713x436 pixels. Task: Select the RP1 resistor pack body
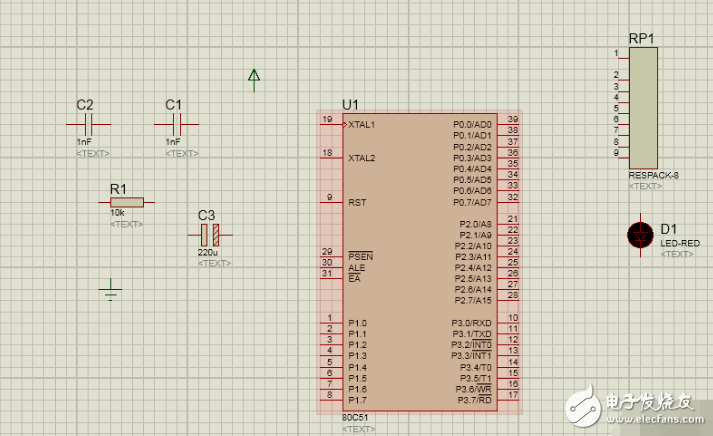(x=642, y=107)
